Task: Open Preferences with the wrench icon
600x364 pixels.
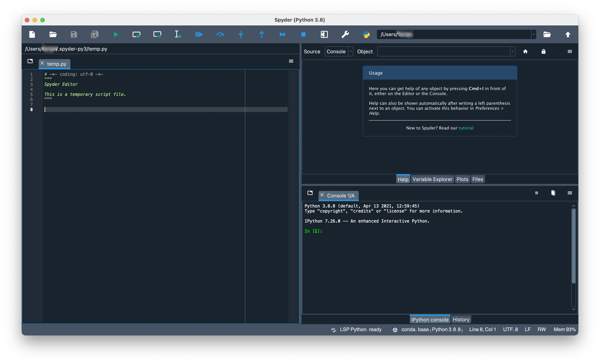Action: click(345, 34)
